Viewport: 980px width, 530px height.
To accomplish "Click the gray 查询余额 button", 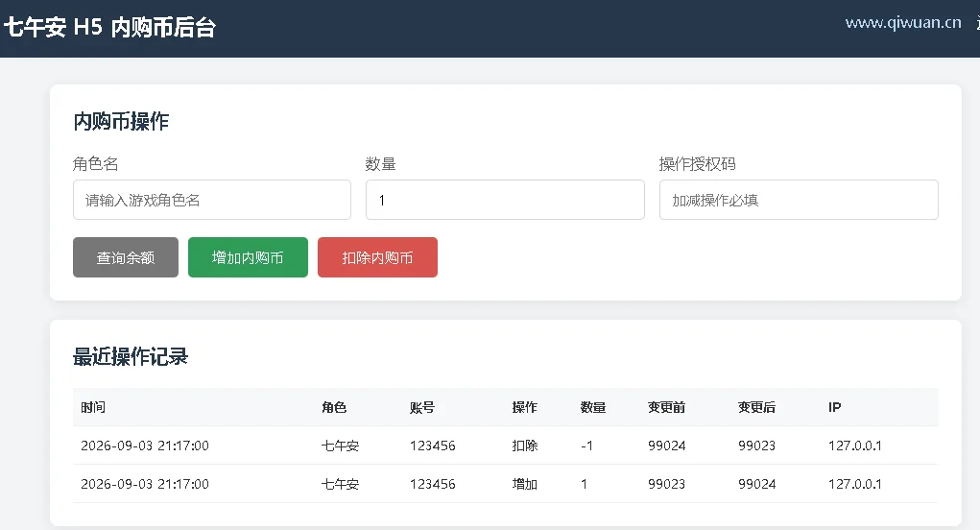I will pyautogui.click(x=126, y=257).
